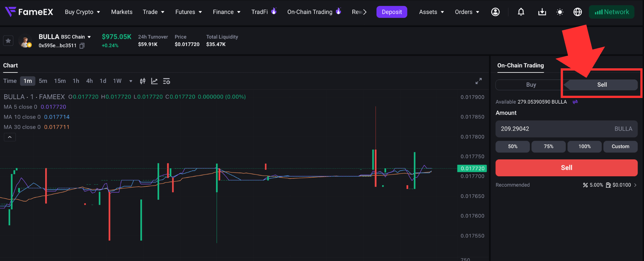Click the Available 279.05390590 BULLA balance
Screen dimensions: 644x261
(x=531, y=102)
